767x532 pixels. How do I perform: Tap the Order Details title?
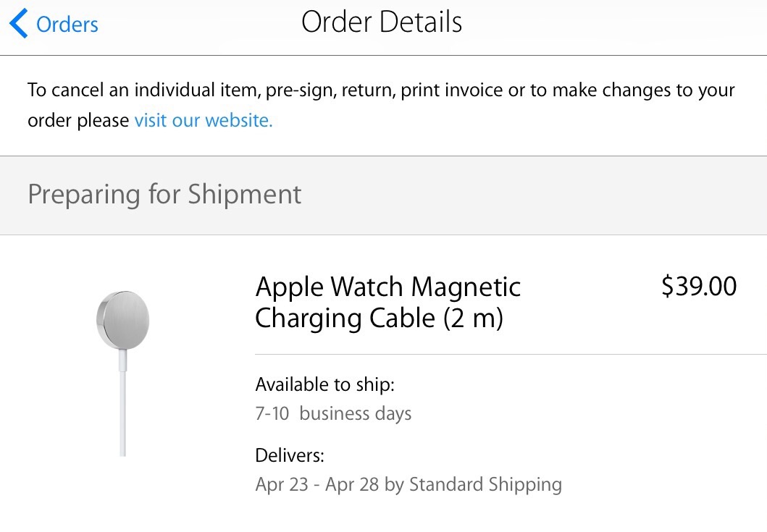pos(382,22)
